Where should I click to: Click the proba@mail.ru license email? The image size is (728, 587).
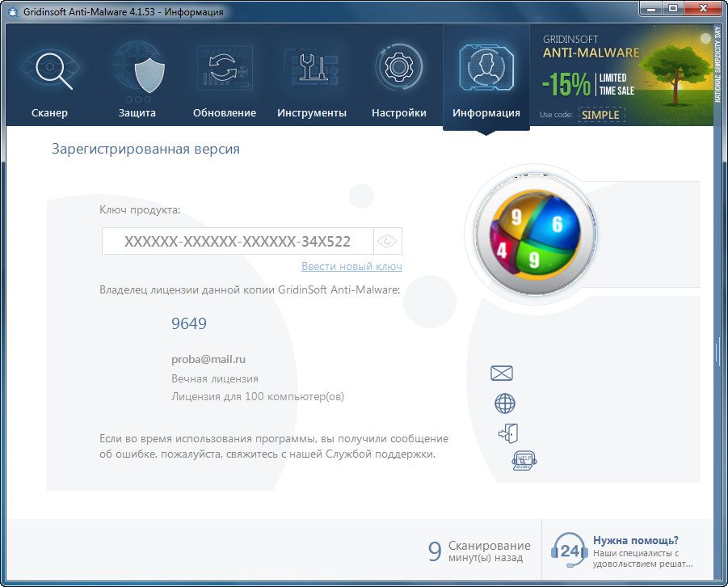208,359
